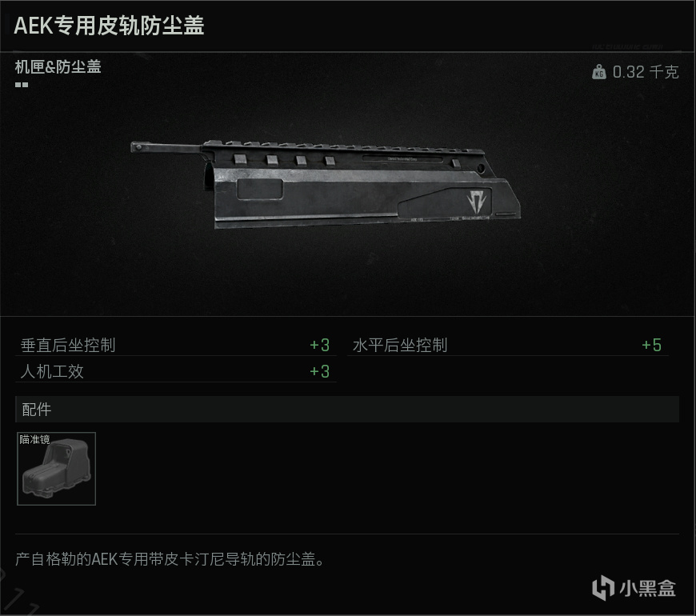Click the 小黑盒 watermark logo icon
Image resolution: width=696 pixels, height=616 pixels.
(602, 587)
